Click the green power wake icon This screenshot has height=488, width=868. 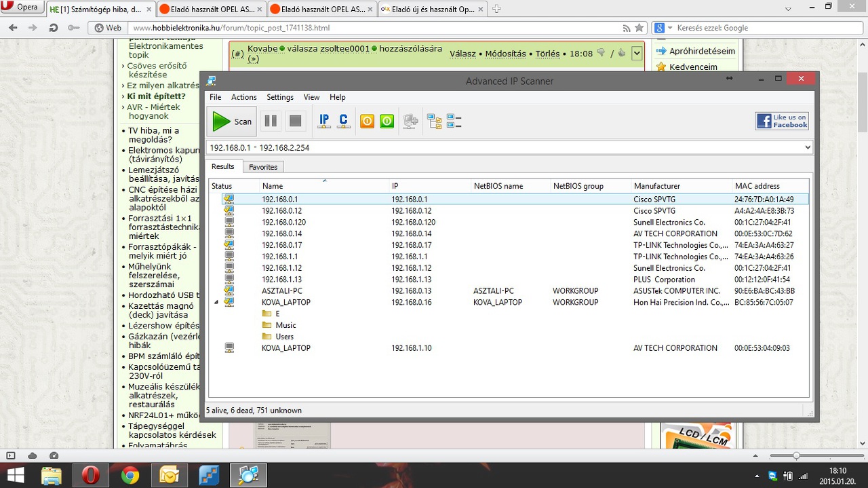[387, 121]
